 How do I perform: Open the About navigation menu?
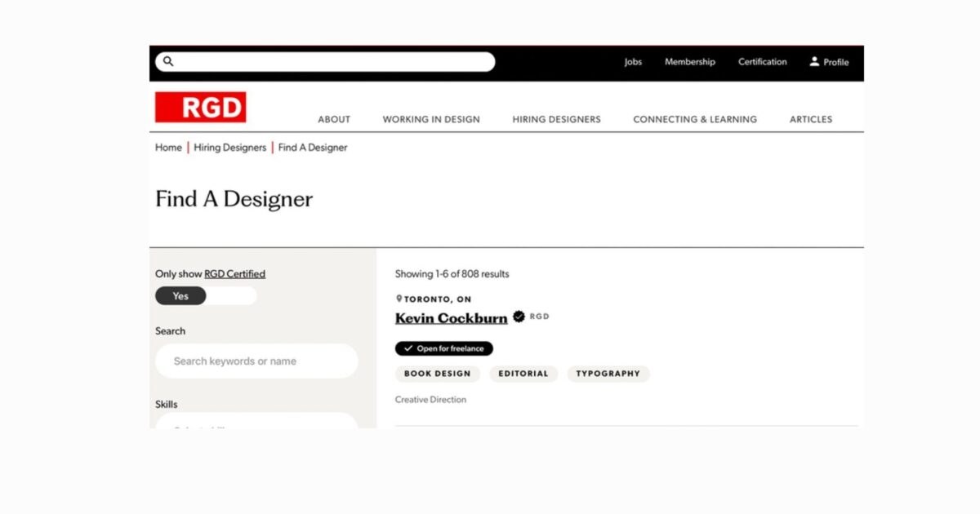(334, 119)
